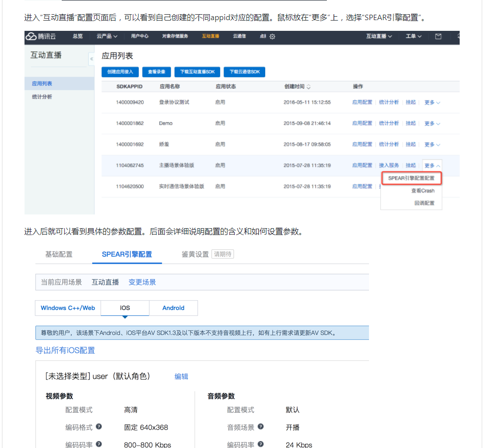
Task: Click the 导出所有iOS配置 link
Action: coord(65,350)
